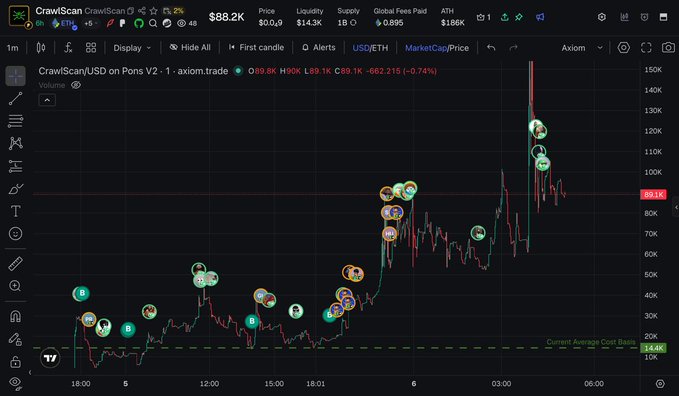Open the Fibonacci retracement lines tool
The image size is (679, 396).
coord(15,121)
